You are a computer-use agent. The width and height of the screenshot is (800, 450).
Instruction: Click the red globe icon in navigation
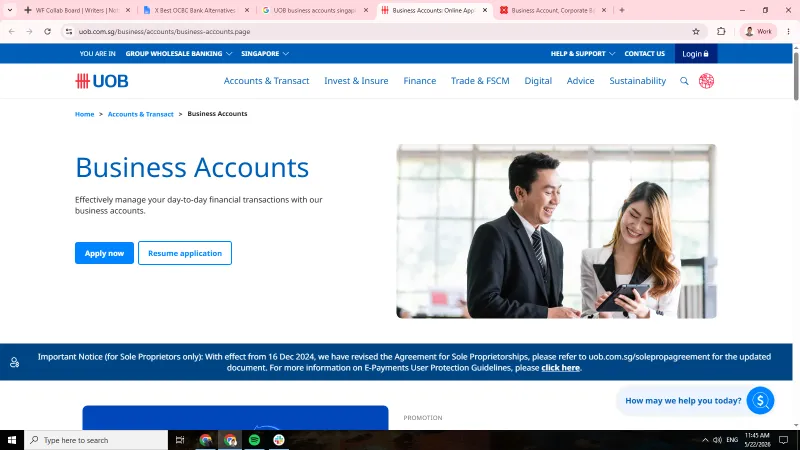point(706,81)
